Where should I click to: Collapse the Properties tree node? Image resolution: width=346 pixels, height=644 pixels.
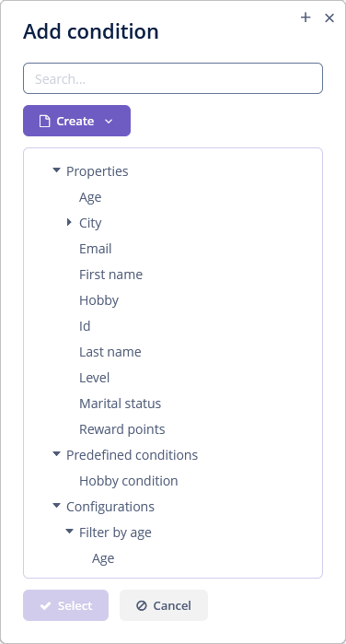(x=57, y=170)
